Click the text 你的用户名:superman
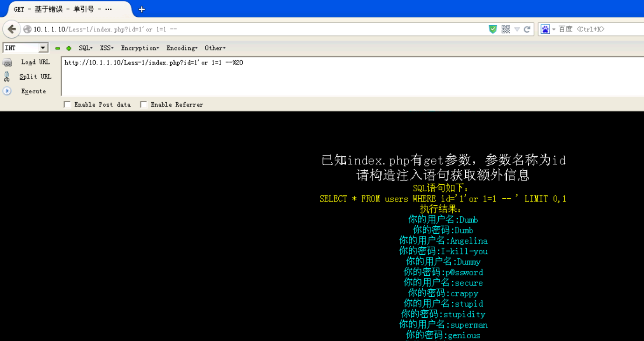The image size is (644, 341). (x=443, y=325)
